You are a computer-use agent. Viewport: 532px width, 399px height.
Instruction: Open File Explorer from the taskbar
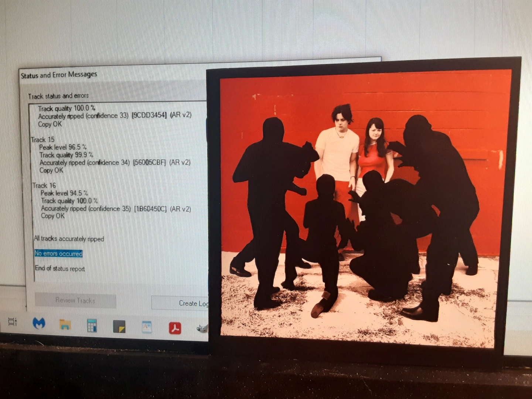[65, 324]
